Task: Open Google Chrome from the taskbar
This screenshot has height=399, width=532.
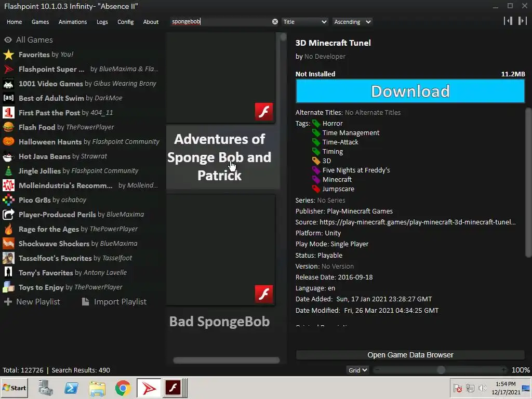Action: 123,388
